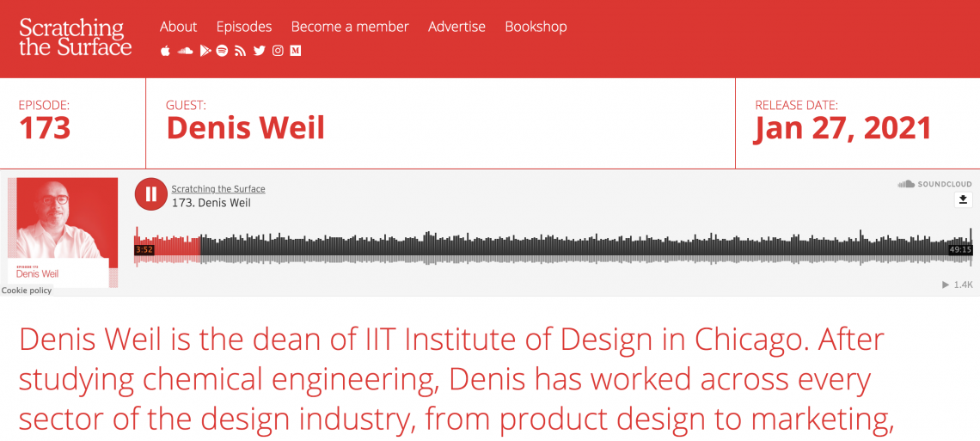Click Become a member link
Viewport: 980px width, 441px height.
click(350, 27)
